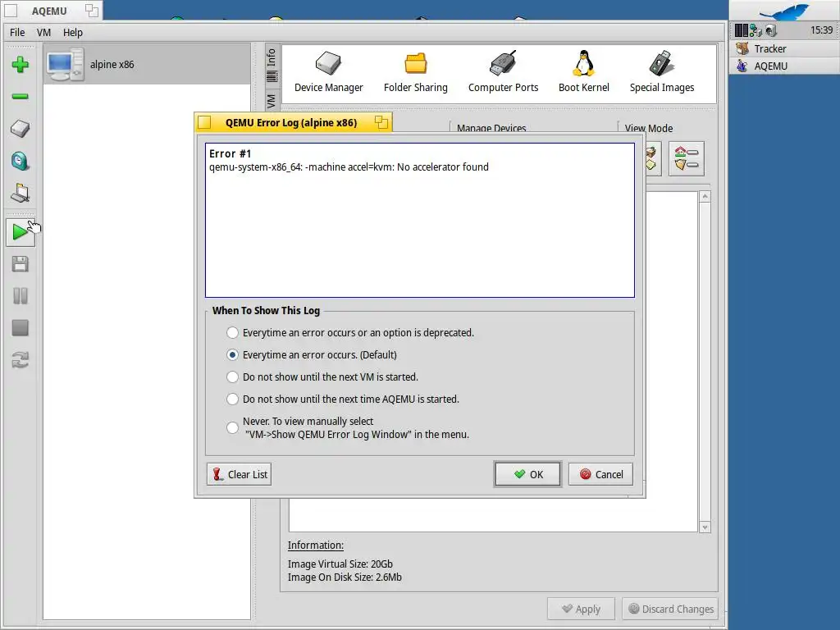Viewport: 840px width, 630px height.
Task: Click the QEMU Error Log window close box
Action: pyautogui.click(x=204, y=122)
